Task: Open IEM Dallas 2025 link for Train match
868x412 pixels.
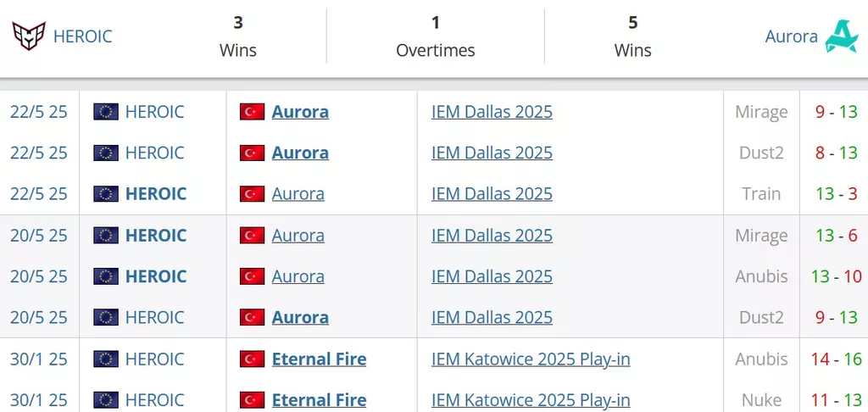Action: pyautogui.click(x=492, y=194)
